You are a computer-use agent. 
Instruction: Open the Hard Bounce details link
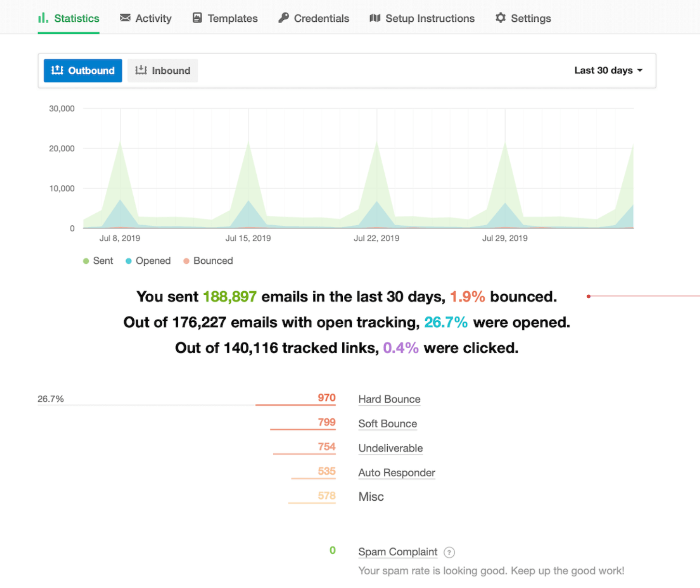tap(389, 399)
